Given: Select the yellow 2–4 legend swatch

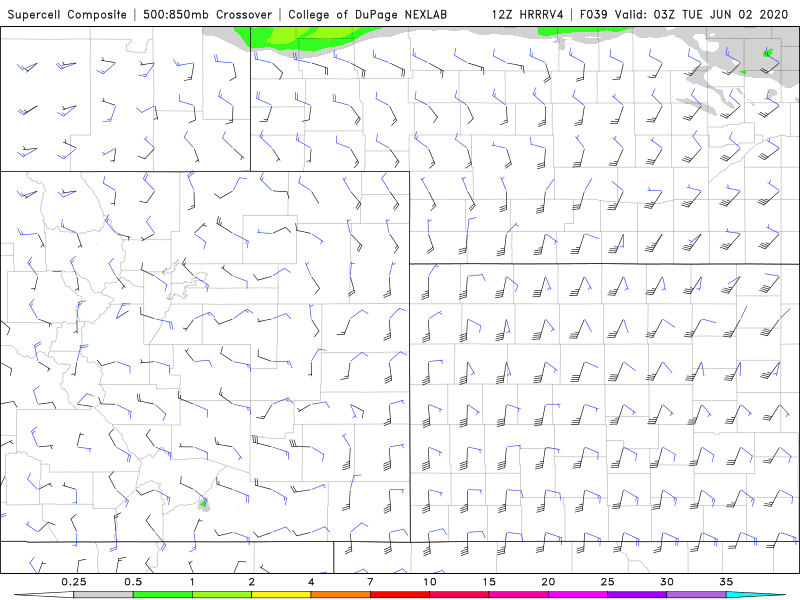Looking at the screenshot, I should [281, 595].
